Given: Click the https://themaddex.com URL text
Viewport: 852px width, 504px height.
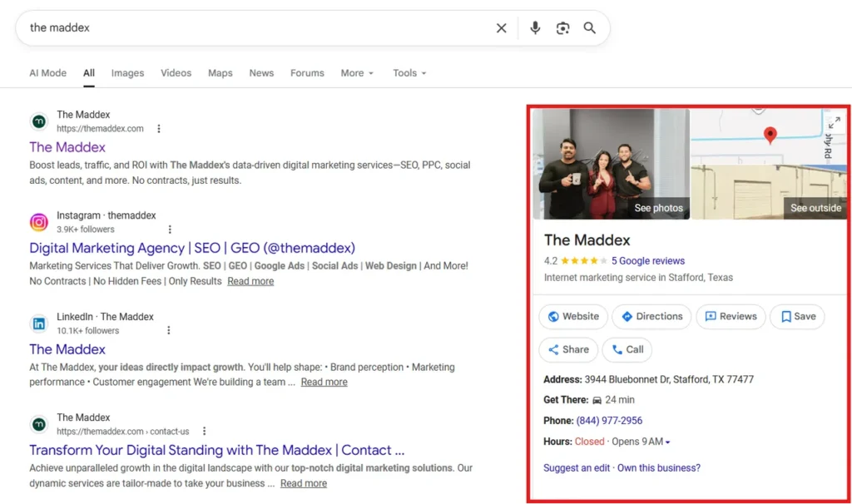Looking at the screenshot, I should click(x=100, y=129).
